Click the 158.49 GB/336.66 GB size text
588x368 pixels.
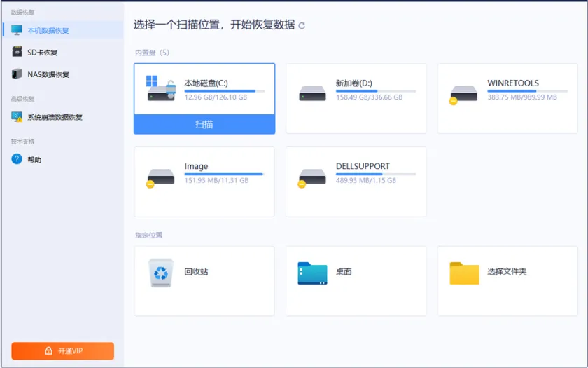[369, 97]
